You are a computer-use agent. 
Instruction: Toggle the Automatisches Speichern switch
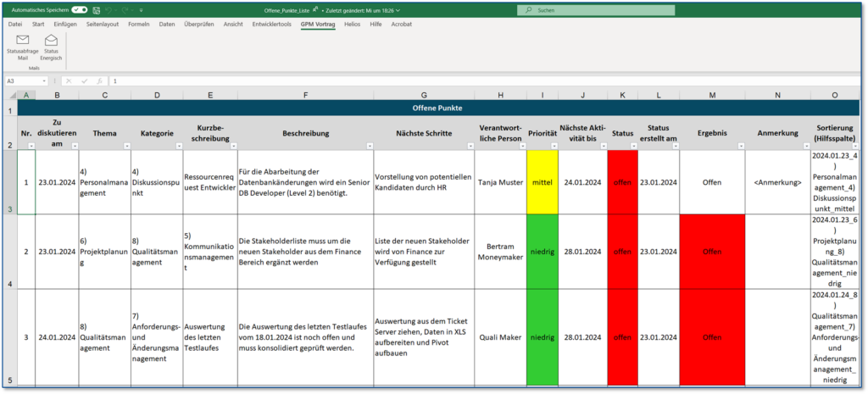[x=80, y=10]
